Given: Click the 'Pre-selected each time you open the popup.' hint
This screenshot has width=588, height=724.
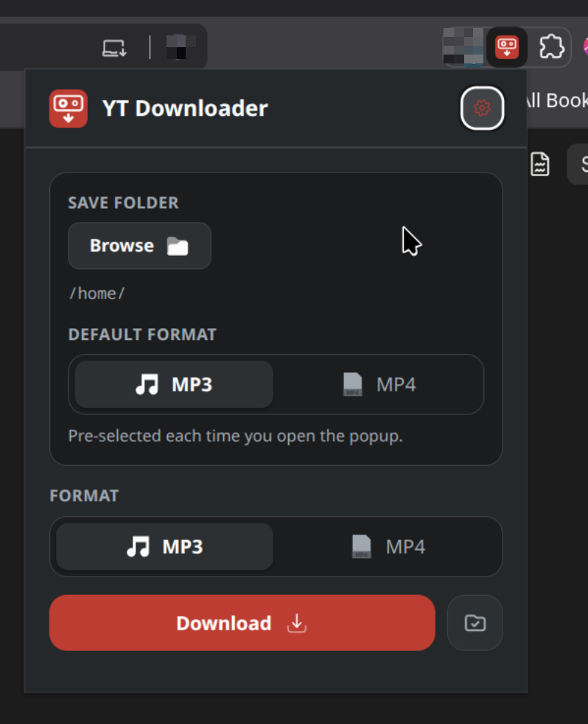Looking at the screenshot, I should [235, 436].
